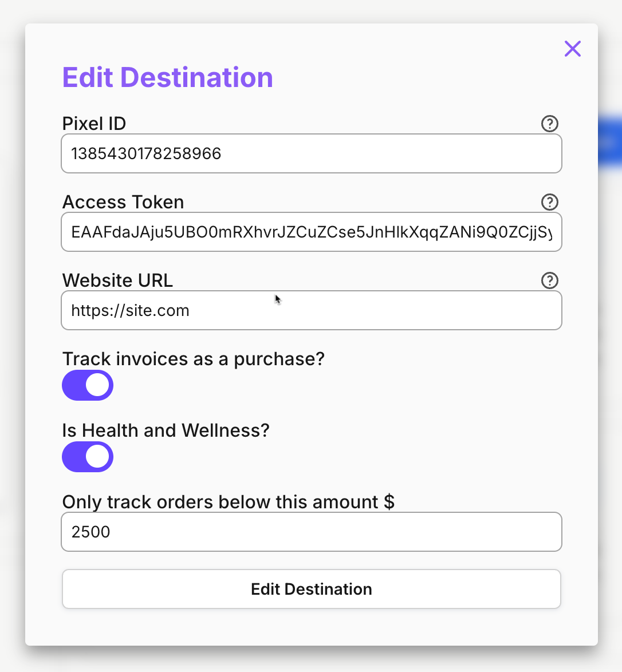This screenshot has width=622, height=672.
Task: Click into the Access Token text box
Action: (312, 232)
